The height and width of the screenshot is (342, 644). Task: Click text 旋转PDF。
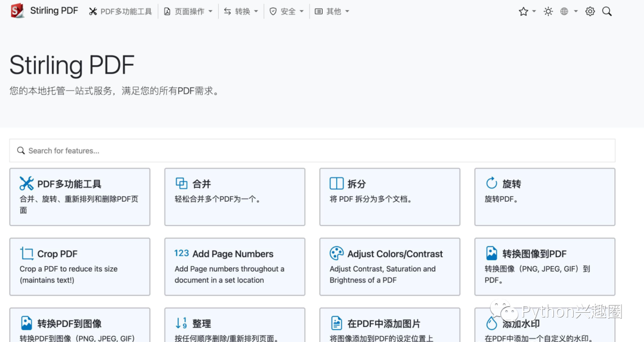point(501,199)
